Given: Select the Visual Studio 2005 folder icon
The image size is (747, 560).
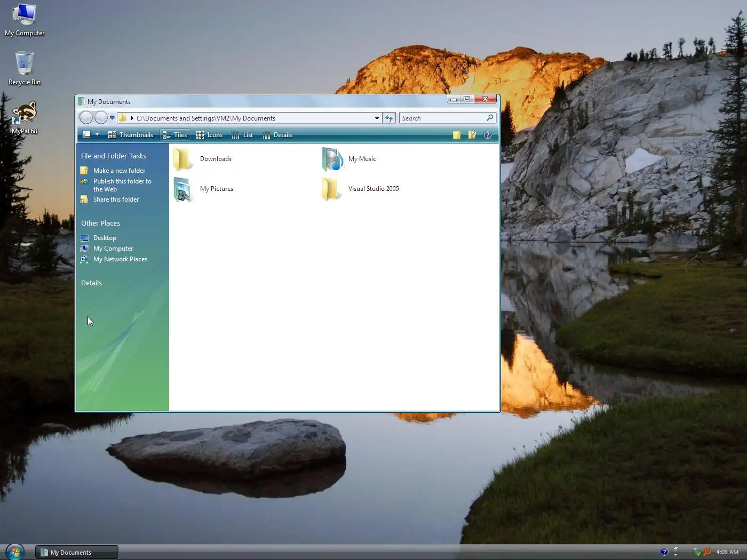Looking at the screenshot, I should click(331, 189).
